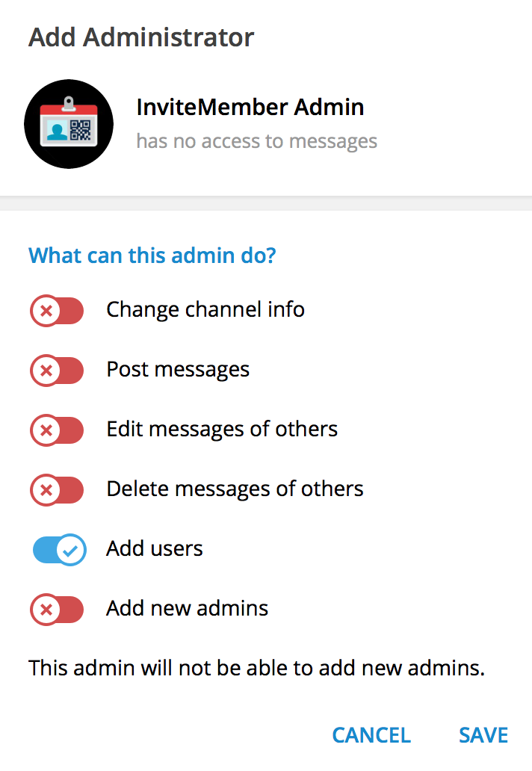Click the 'Post messages' label text
This screenshot has width=532, height=771.
click(178, 369)
